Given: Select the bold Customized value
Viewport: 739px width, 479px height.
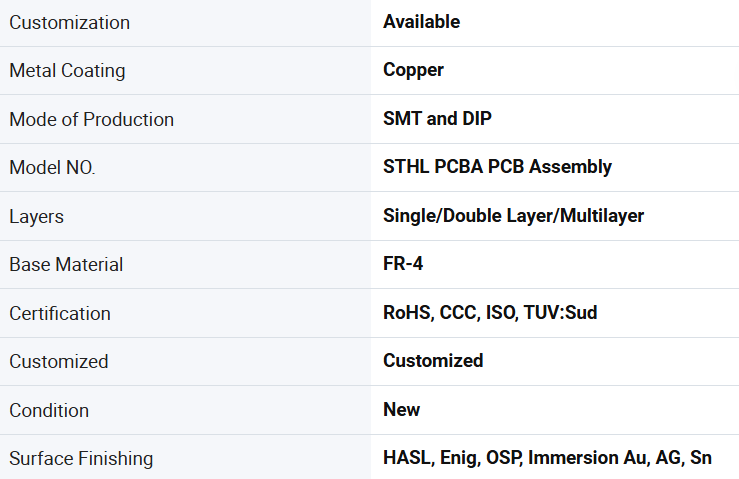Looking at the screenshot, I should click(433, 361).
